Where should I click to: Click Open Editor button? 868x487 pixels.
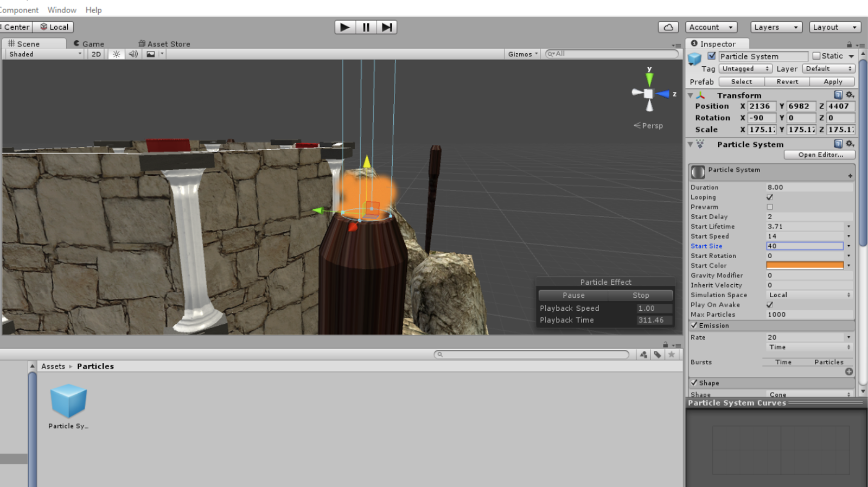click(820, 155)
